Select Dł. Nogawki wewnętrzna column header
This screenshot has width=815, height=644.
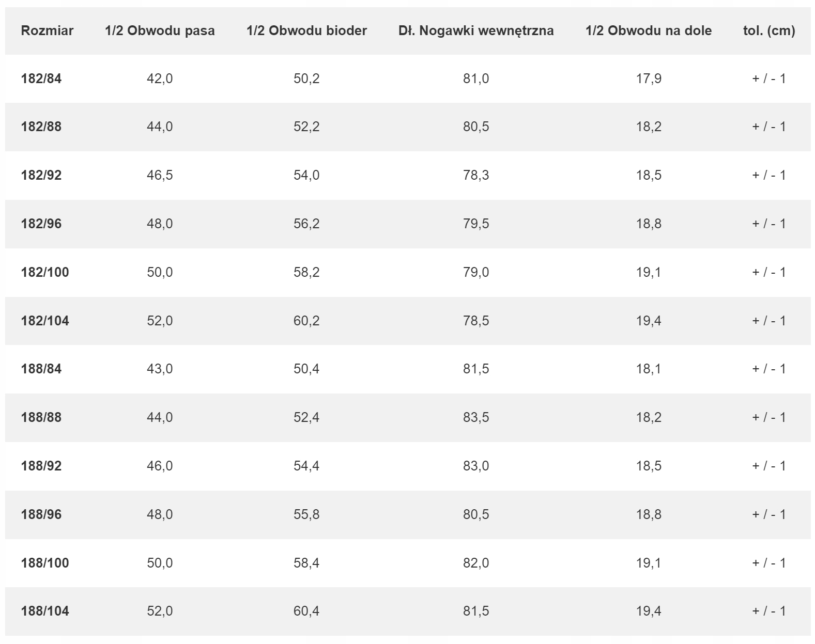click(x=476, y=30)
